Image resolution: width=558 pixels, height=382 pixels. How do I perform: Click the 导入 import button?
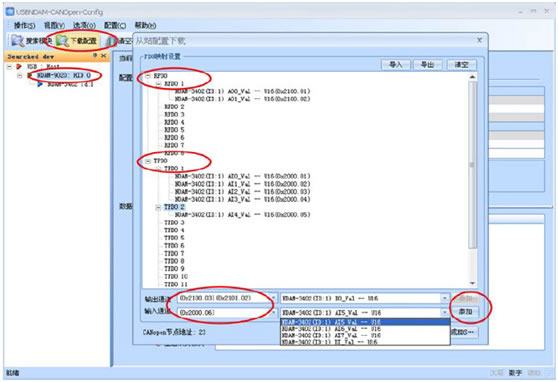pyautogui.click(x=396, y=64)
